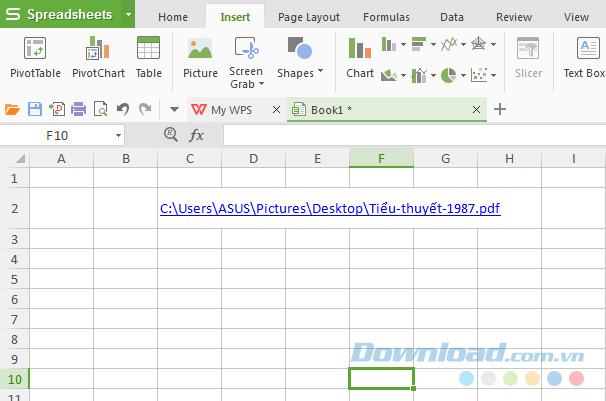Open the Name Box dropdown
This screenshot has width=606, height=401.
pyautogui.click(x=118, y=136)
